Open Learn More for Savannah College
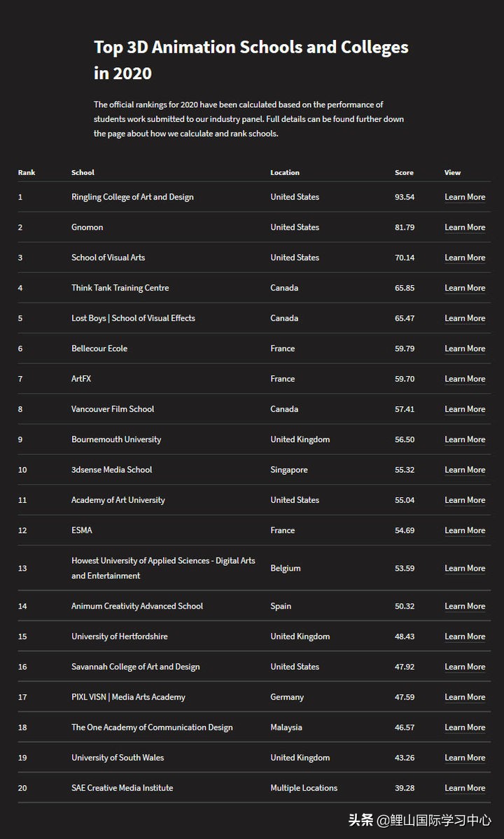504x839 pixels. [x=465, y=667]
